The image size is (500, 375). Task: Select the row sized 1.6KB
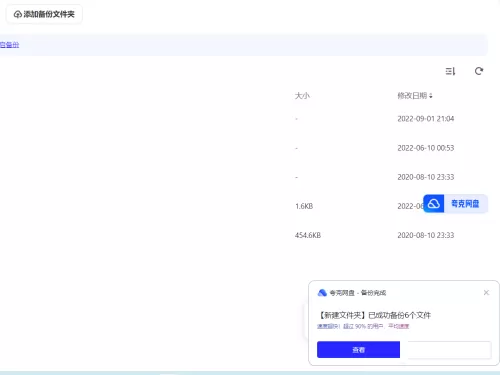304,206
